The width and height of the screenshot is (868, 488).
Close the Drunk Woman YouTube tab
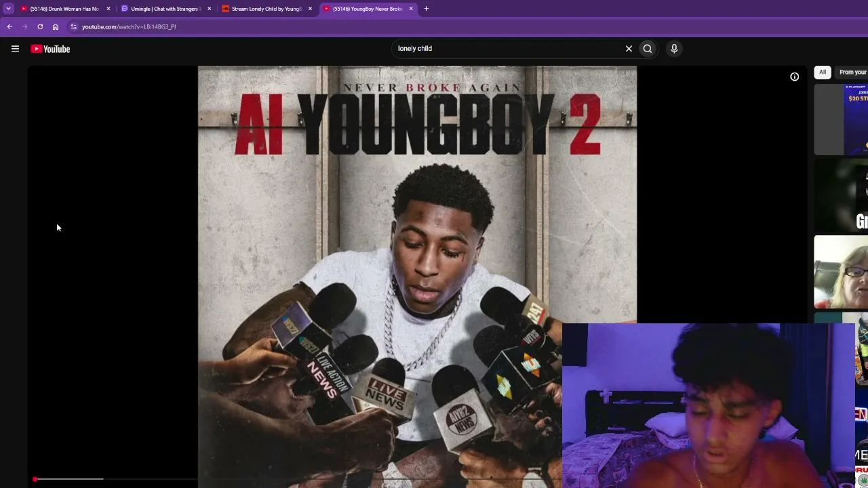click(108, 9)
